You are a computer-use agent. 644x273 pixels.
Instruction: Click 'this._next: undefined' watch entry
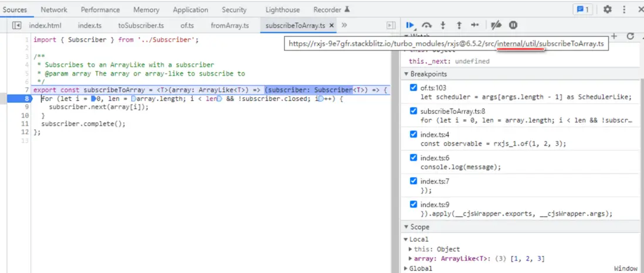coord(449,61)
